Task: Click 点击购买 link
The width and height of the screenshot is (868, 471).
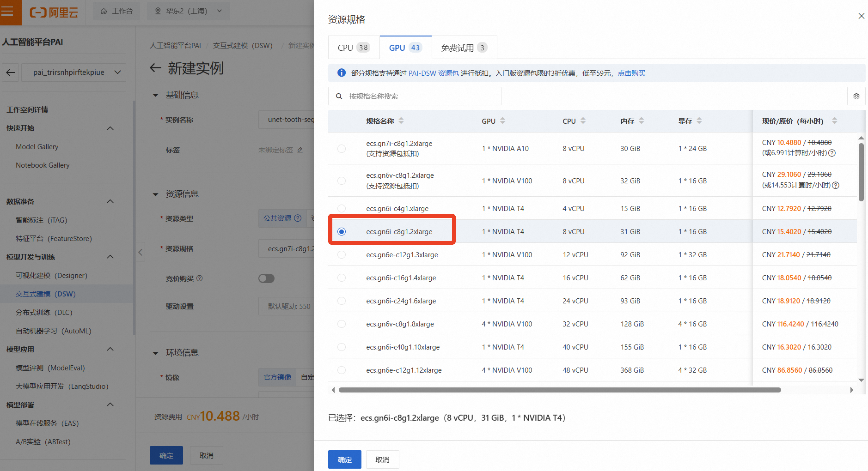Action: point(631,73)
